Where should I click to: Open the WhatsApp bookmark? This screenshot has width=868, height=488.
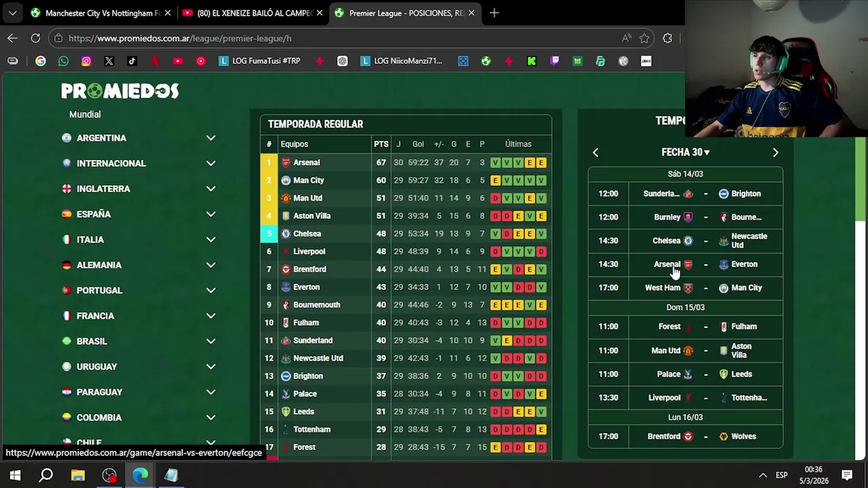pyautogui.click(x=63, y=61)
